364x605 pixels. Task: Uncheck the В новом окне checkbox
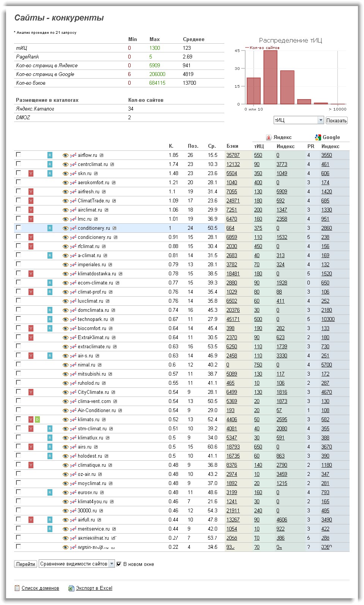[119, 564]
